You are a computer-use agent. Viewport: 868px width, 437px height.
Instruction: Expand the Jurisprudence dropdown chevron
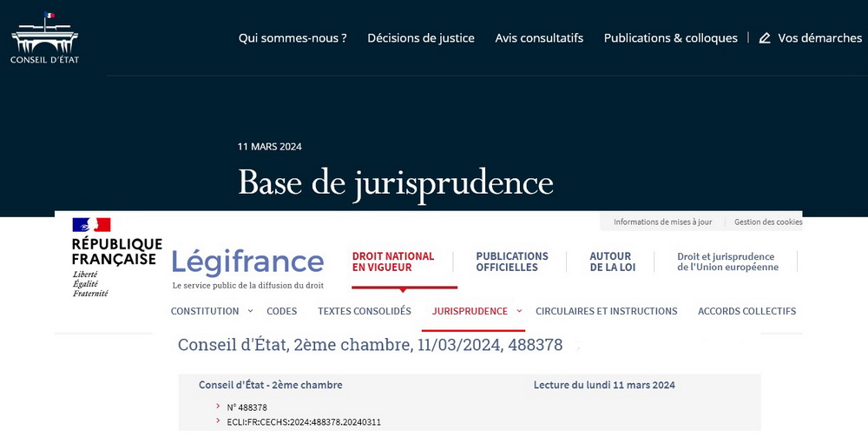[519, 310]
